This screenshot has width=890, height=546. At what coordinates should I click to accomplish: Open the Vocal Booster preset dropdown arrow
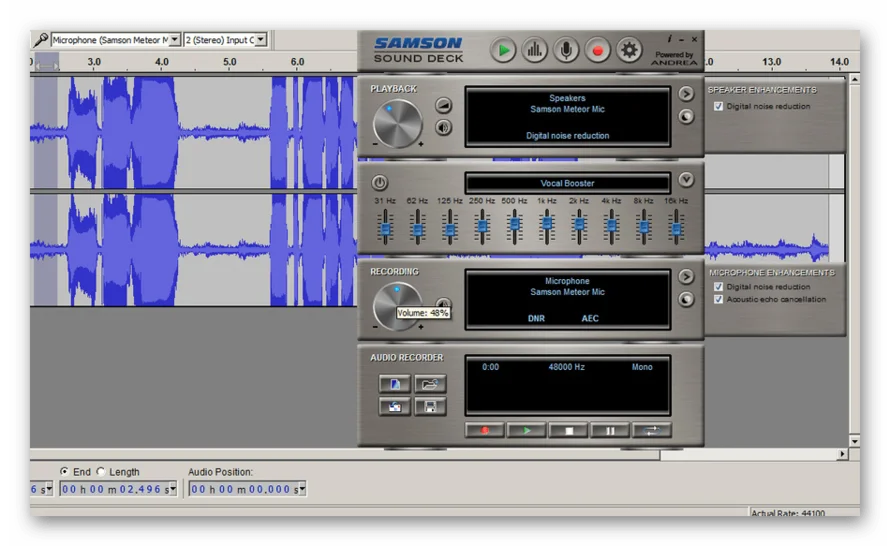(x=686, y=179)
